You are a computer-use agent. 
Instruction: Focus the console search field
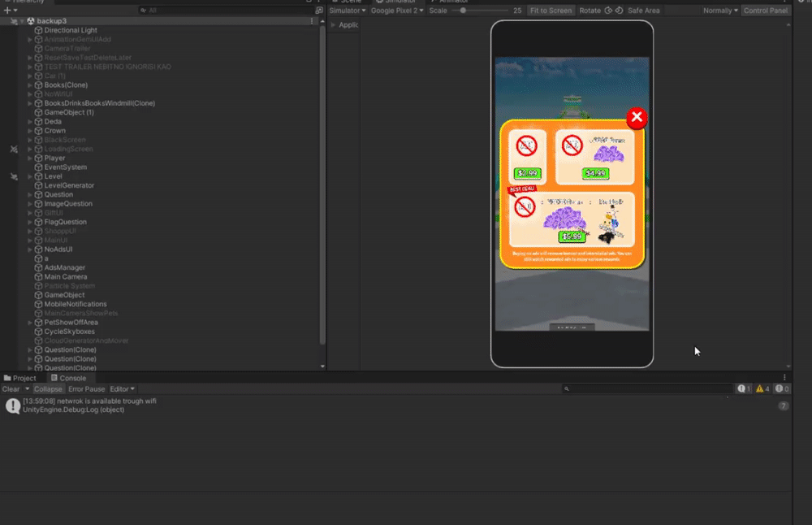pyautogui.click(x=647, y=388)
